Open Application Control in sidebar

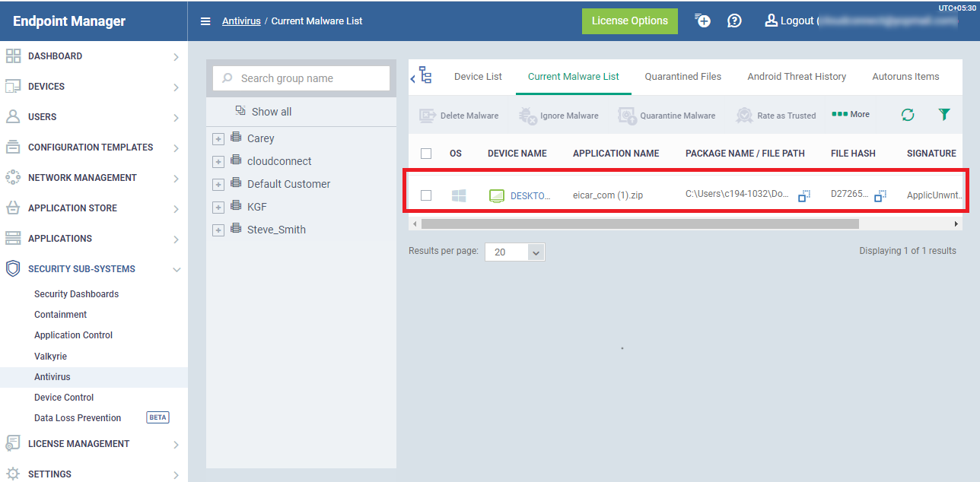[x=73, y=335]
